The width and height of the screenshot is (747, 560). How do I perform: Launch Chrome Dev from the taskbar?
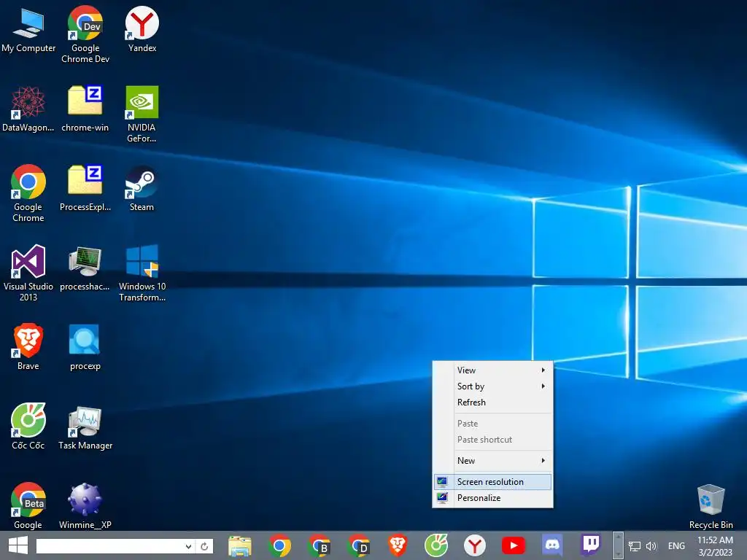(358, 545)
